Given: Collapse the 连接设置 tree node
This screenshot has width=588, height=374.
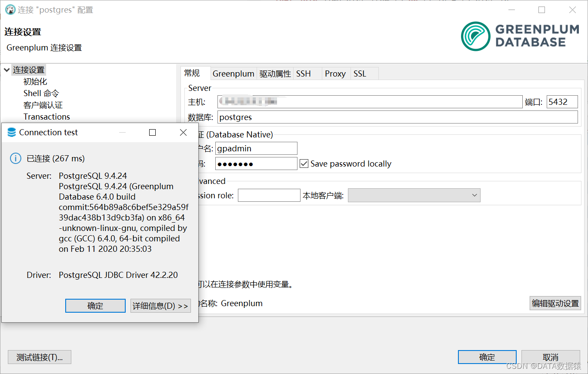Looking at the screenshot, I should (7, 70).
